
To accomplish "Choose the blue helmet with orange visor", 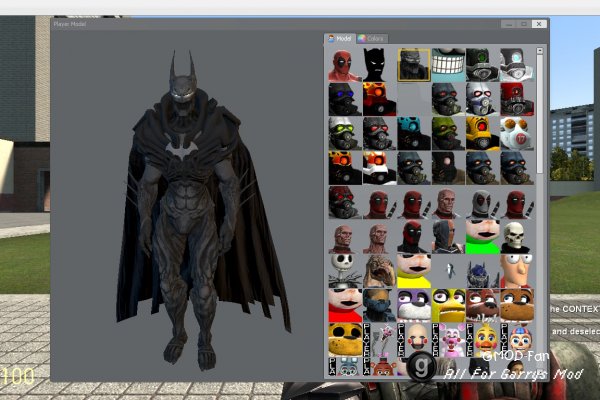I will (379, 305).
